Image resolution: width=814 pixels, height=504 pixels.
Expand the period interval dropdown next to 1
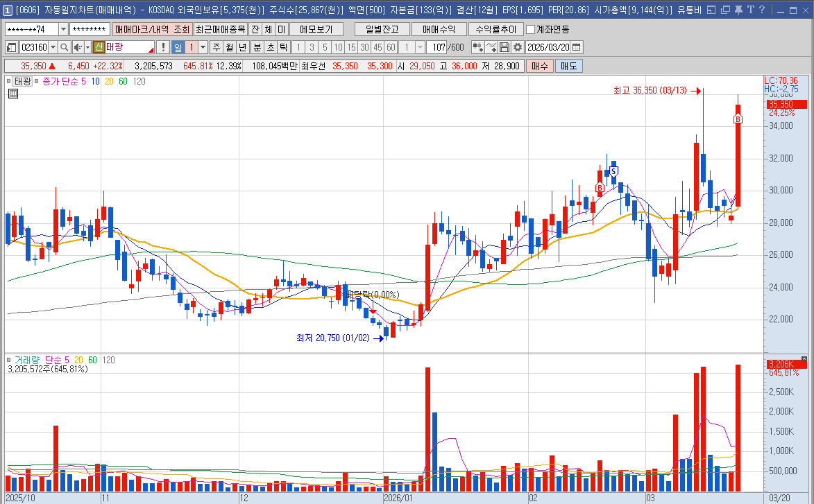click(x=203, y=47)
